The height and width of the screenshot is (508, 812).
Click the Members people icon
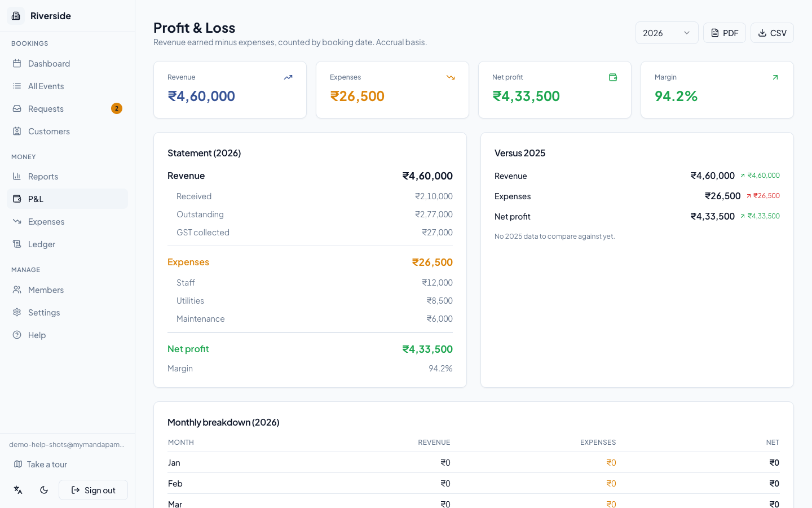click(17, 290)
